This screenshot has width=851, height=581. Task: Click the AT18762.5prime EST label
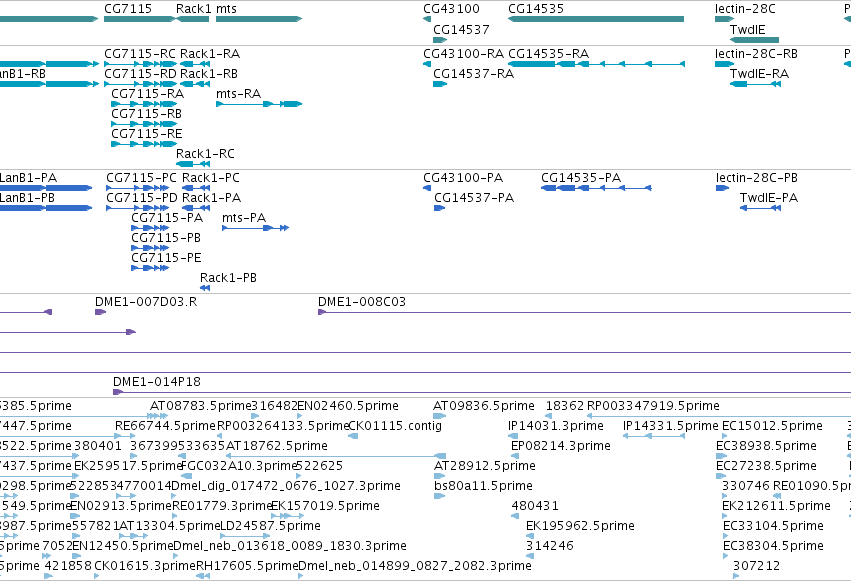click(x=277, y=445)
